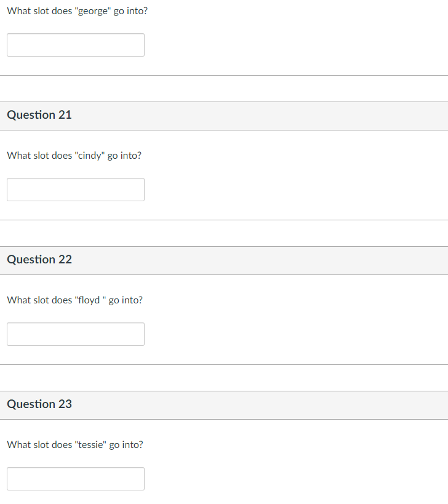Click the text What slot does "cindy" go into?

click(x=74, y=156)
